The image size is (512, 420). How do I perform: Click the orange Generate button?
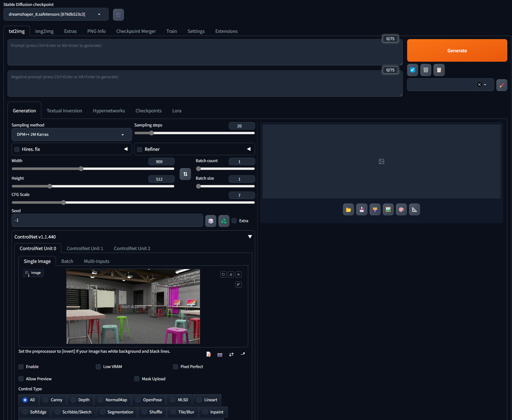coord(457,50)
